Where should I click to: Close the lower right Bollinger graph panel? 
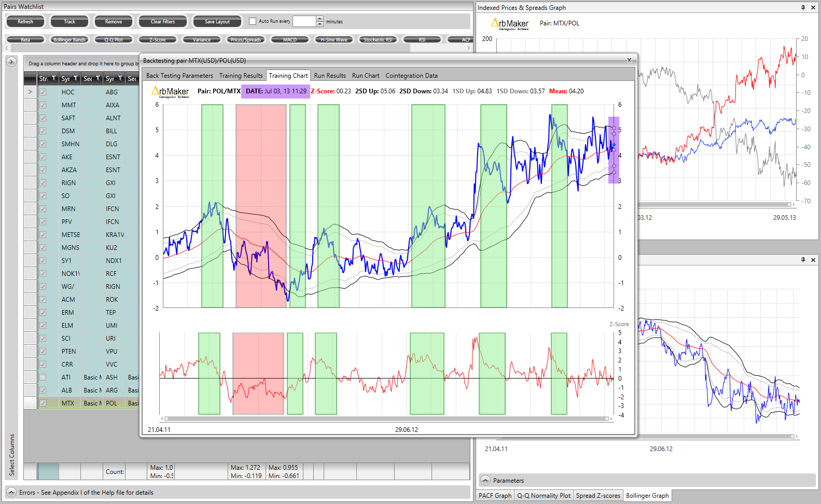coord(813,260)
